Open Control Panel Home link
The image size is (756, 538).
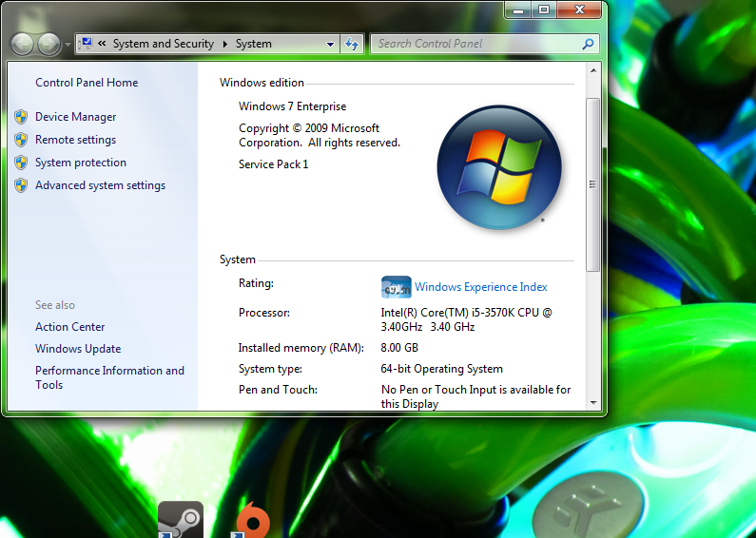point(87,83)
